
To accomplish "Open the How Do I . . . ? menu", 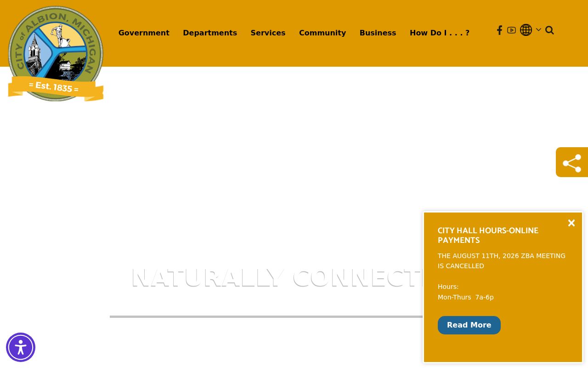I will click(x=440, y=33).
